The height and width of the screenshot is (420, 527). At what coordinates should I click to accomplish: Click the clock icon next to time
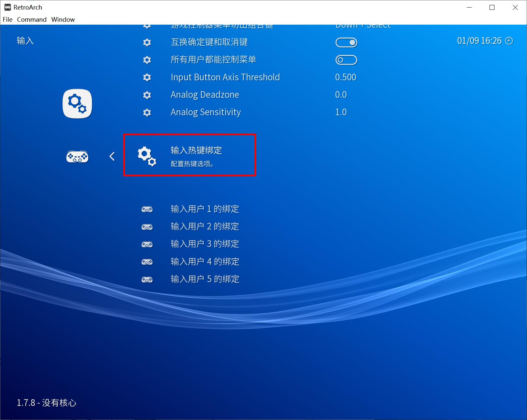coord(509,41)
